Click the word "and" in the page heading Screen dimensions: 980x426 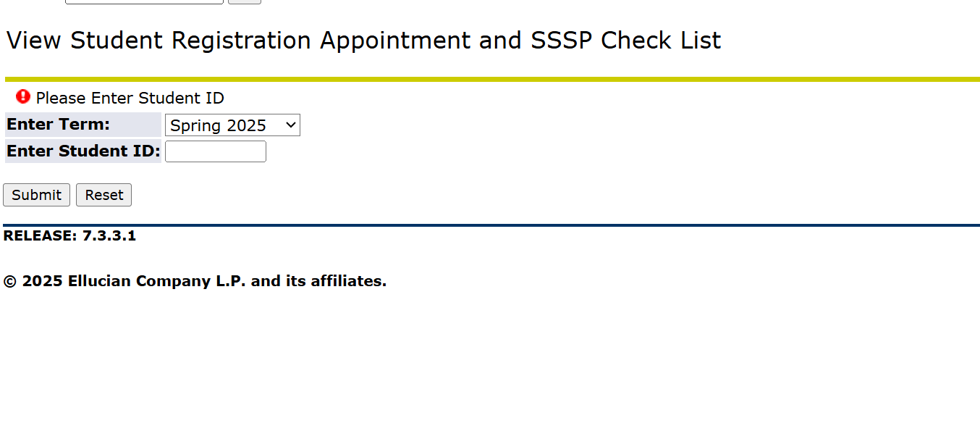coord(500,41)
